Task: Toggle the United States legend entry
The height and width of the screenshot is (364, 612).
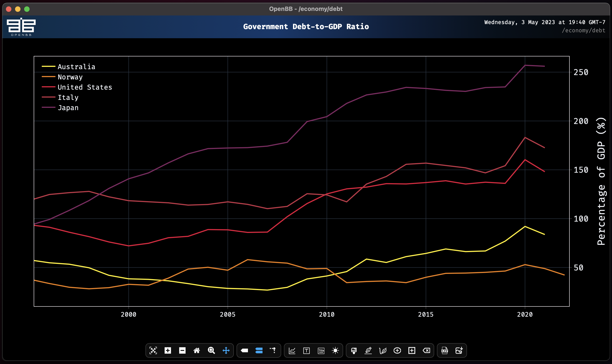Action: tap(77, 87)
